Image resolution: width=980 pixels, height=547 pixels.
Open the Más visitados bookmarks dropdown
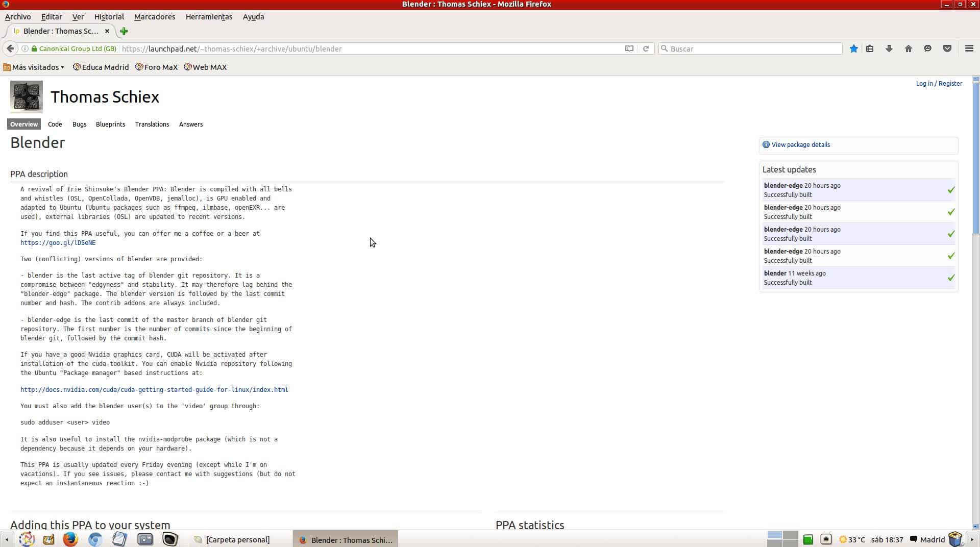click(34, 67)
